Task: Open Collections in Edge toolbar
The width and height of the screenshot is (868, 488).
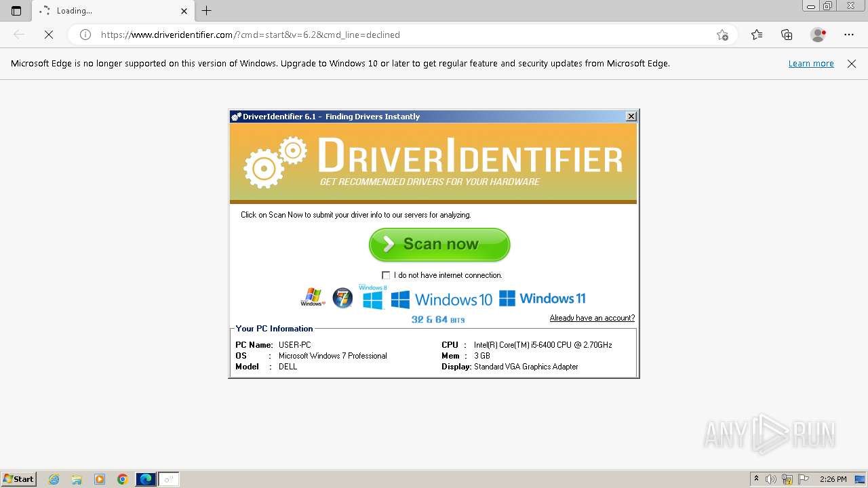Action: pyautogui.click(x=787, y=35)
